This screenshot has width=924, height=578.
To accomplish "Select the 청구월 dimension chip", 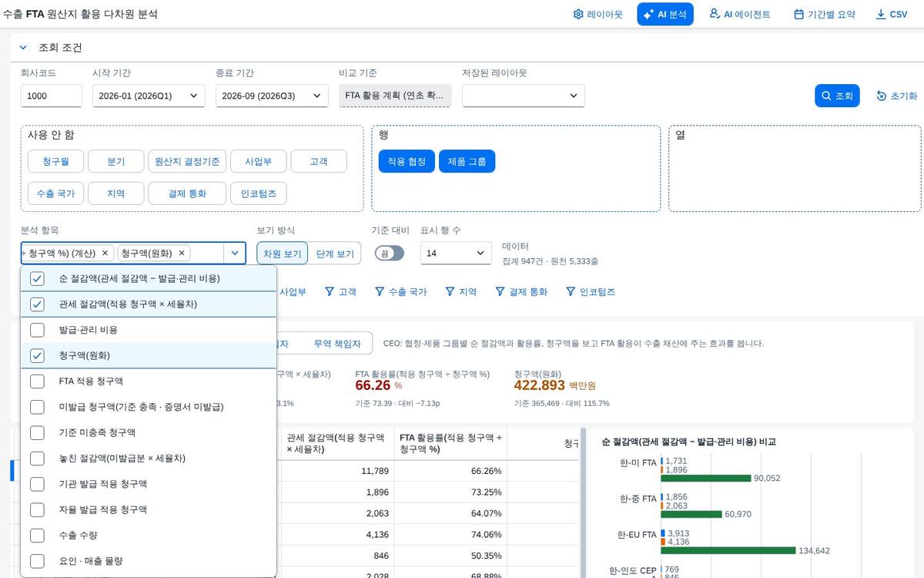I will [55, 161].
